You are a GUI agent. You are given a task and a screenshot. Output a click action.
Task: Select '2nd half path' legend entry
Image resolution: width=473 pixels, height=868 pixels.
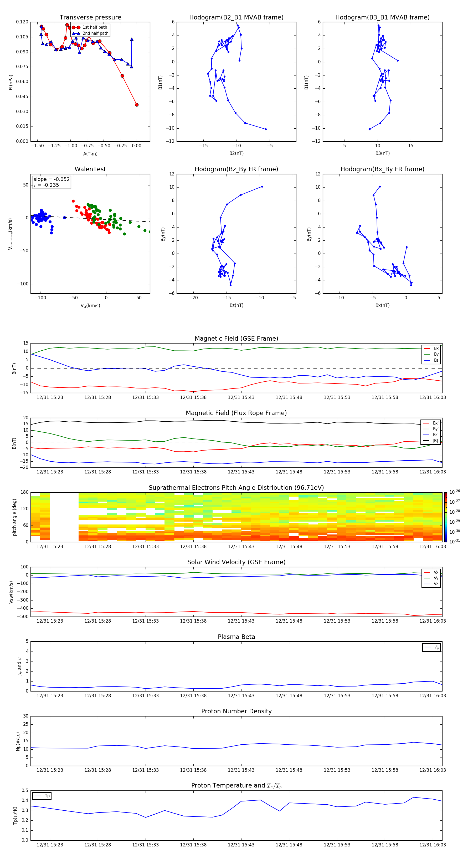click(90, 33)
